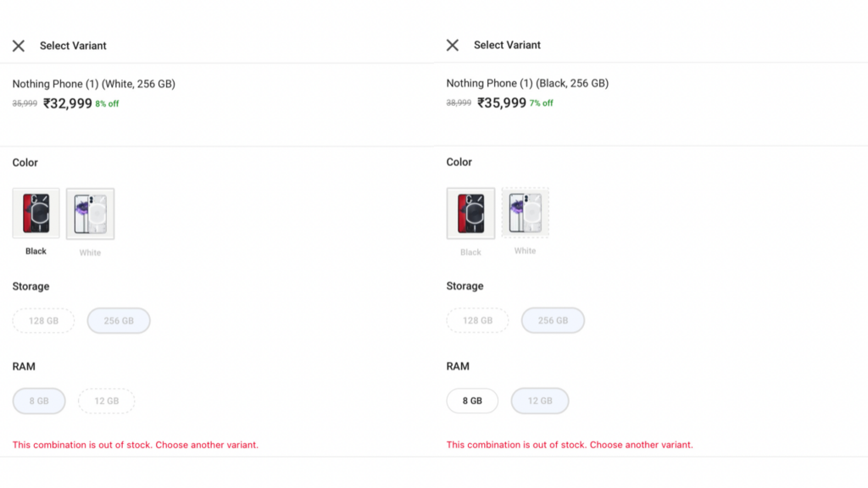Choose 12 GB RAM in right panel
This screenshot has height=488, width=868.
(540, 401)
